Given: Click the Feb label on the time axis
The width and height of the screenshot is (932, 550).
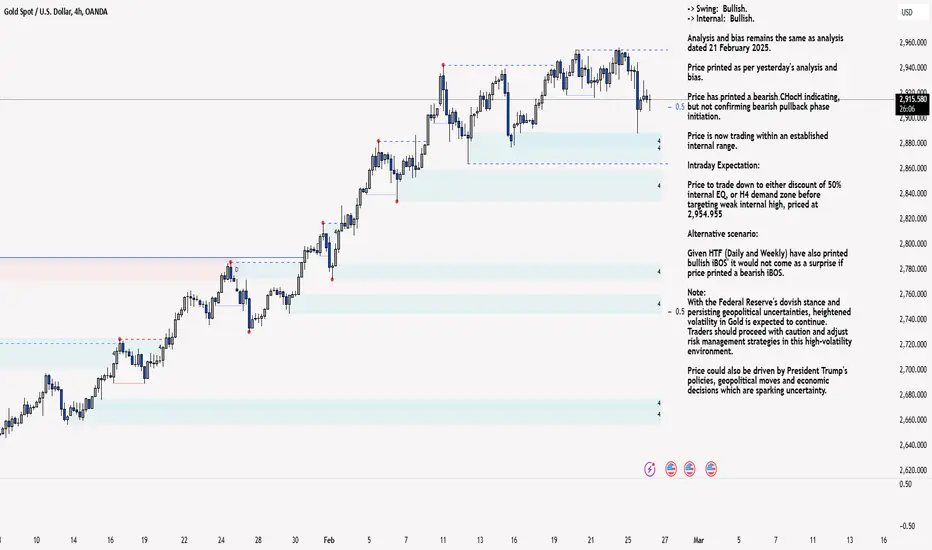Looking at the screenshot, I should pos(329,540).
